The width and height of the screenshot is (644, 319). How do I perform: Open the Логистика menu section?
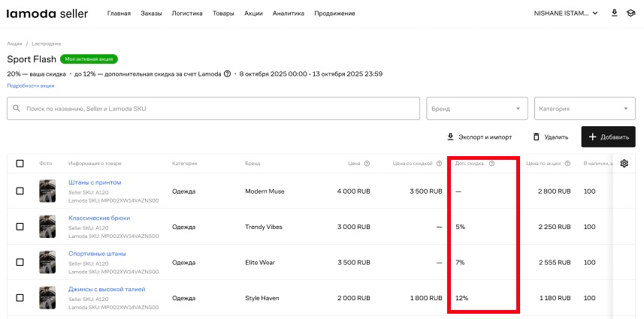(186, 14)
